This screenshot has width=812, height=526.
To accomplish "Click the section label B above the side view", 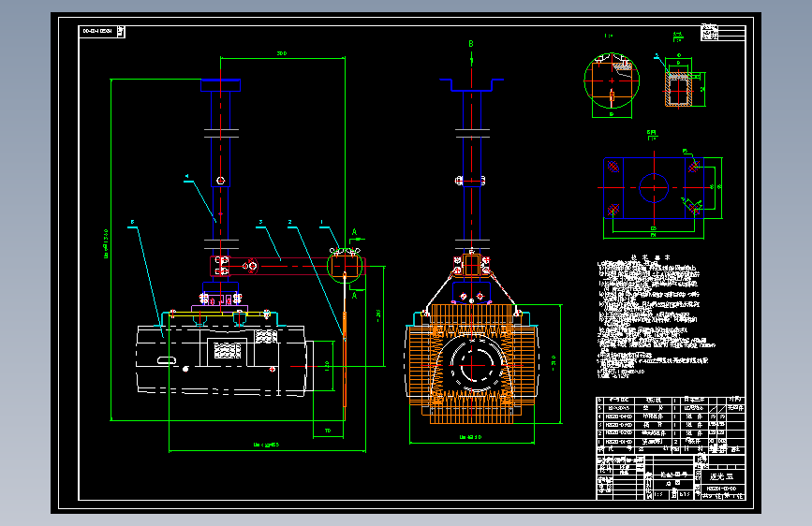I will click(471, 44).
